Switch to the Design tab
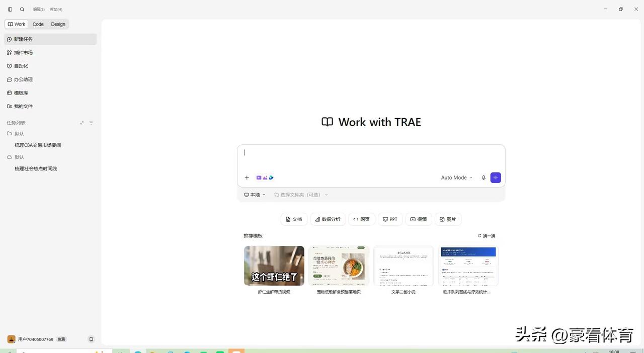Viewport: 644px width, 353px height. tap(58, 24)
